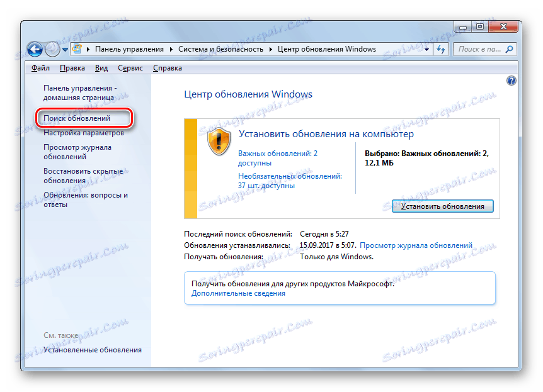Viewport: 543px width, 392px height.
Task: Click the Forward navigation arrow
Action: click(x=53, y=49)
